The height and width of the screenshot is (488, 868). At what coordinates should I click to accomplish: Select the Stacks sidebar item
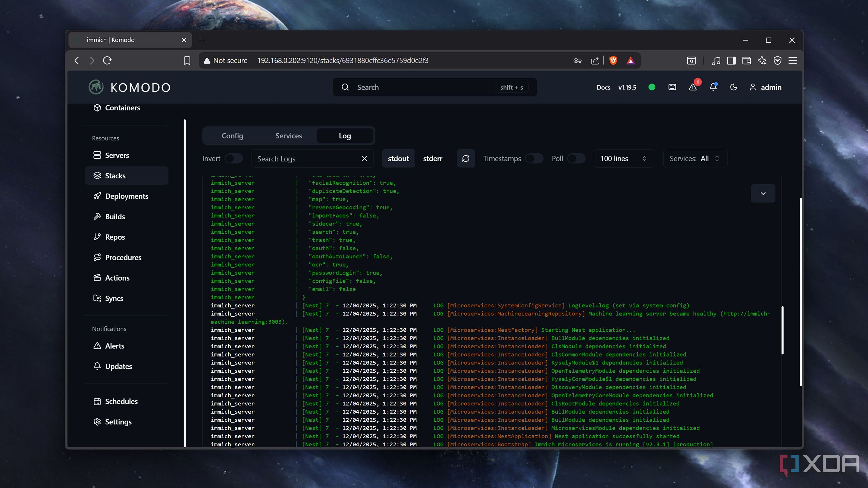pyautogui.click(x=126, y=176)
